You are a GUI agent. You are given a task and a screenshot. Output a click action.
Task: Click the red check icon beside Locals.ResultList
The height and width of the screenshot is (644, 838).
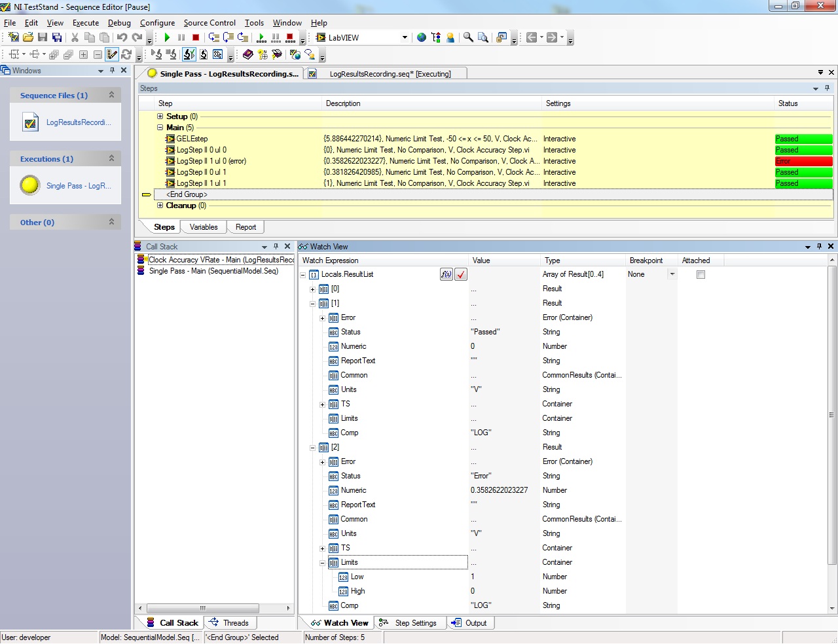[x=461, y=274]
